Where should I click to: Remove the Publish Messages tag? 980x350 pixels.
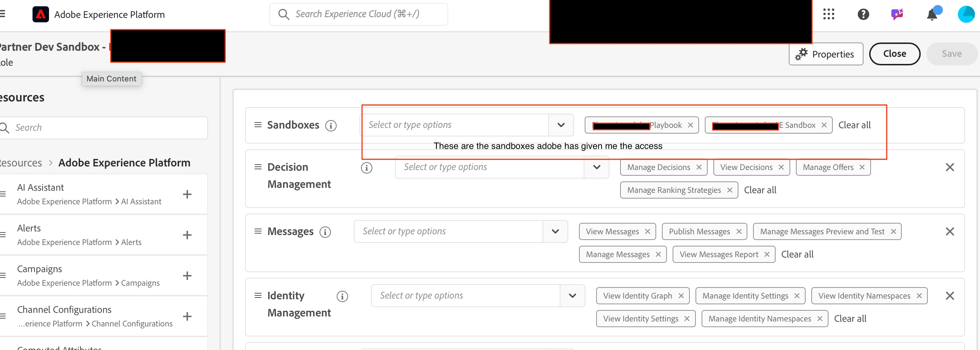[x=738, y=231]
